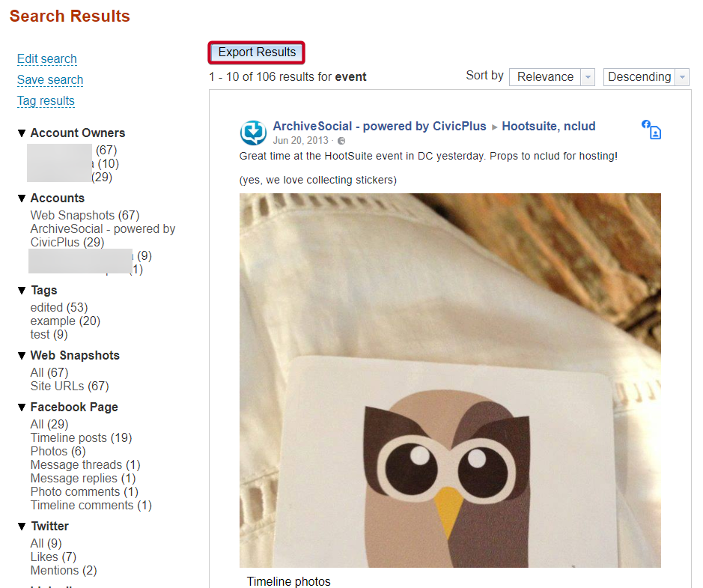Select All (9) under Twitter
The height and width of the screenshot is (588, 703).
click(46, 544)
